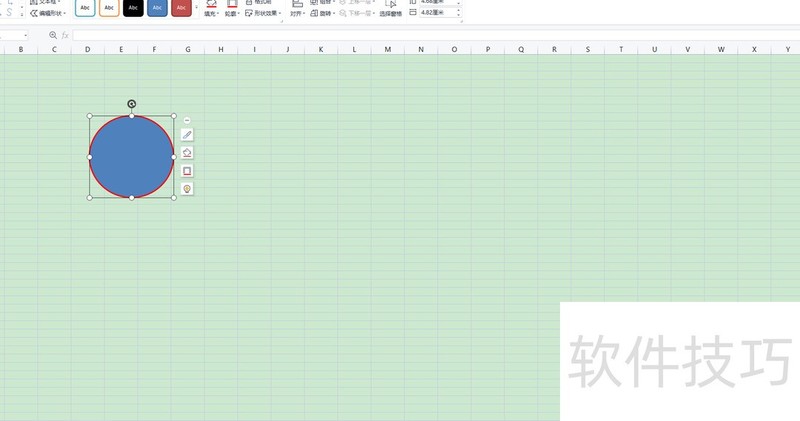Collapse the shape quick toolbar with minus button
The width and height of the screenshot is (800, 421).
tap(187, 120)
